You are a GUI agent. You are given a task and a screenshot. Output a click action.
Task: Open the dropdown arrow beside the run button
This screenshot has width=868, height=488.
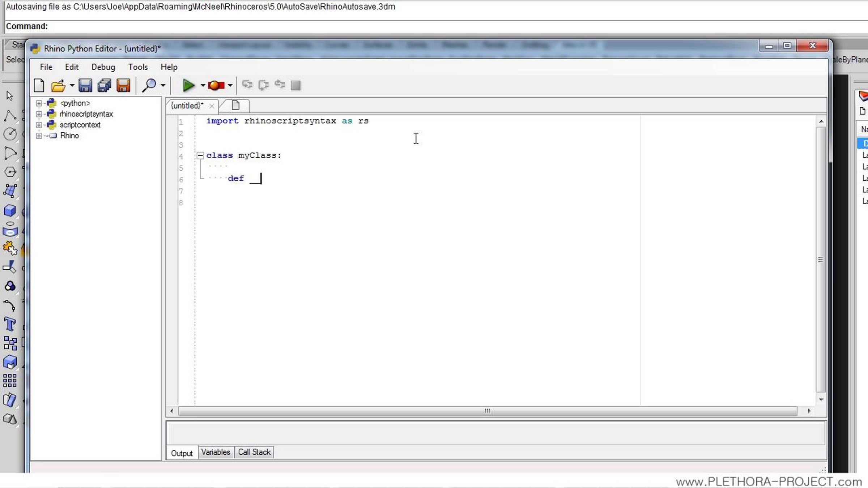click(x=203, y=86)
